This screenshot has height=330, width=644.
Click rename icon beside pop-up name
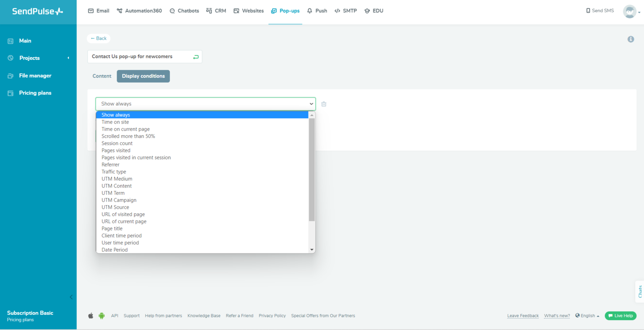point(195,57)
